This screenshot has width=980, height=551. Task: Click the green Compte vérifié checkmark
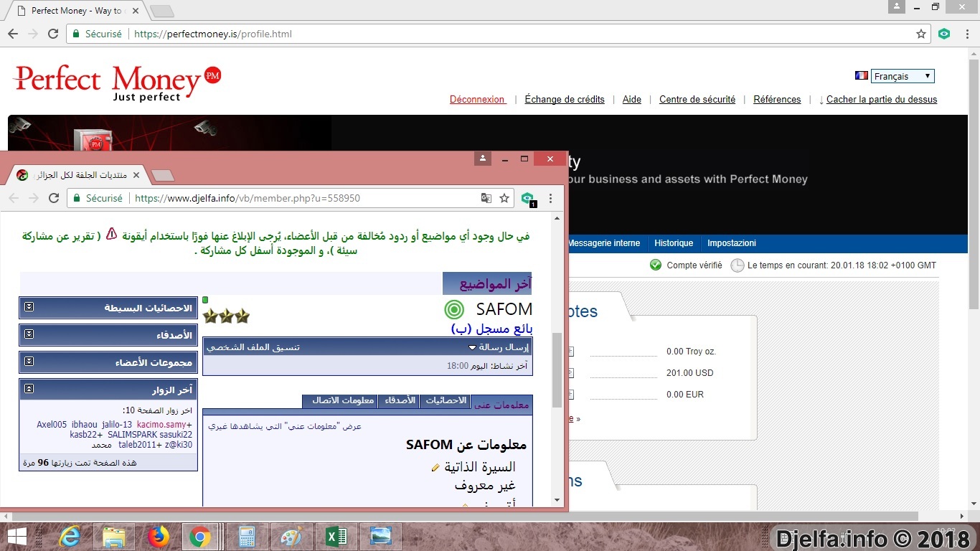click(x=656, y=265)
